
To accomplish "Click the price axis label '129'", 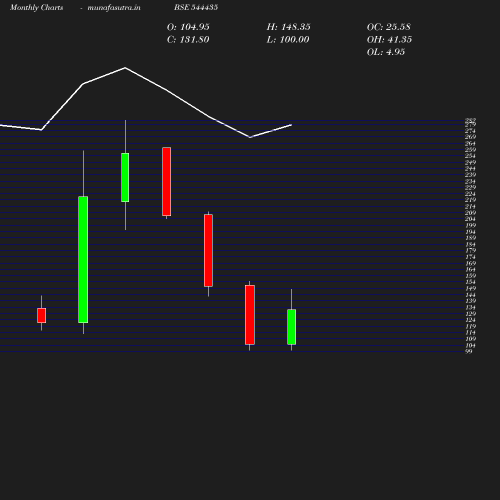I will 470,314.
